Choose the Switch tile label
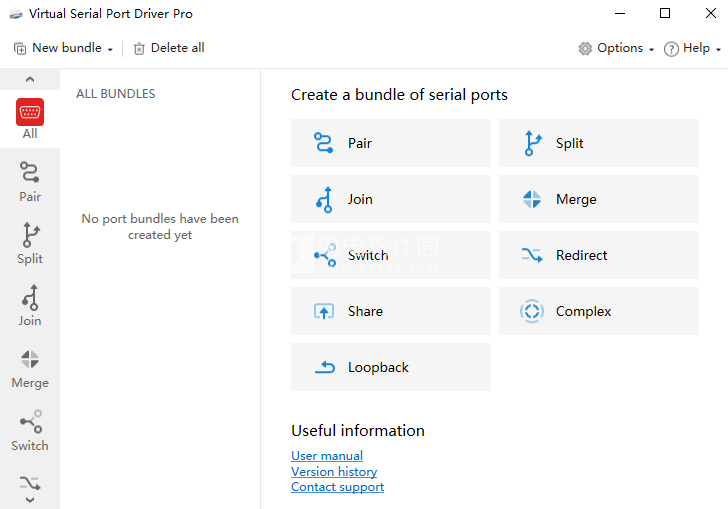The width and height of the screenshot is (728, 509). point(368,255)
